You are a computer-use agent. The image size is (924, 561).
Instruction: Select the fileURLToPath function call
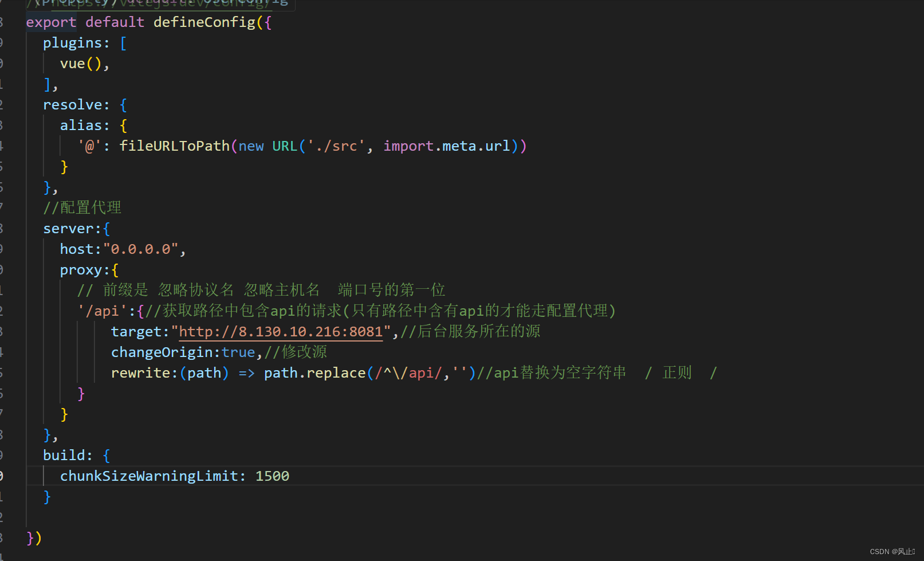click(174, 146)
